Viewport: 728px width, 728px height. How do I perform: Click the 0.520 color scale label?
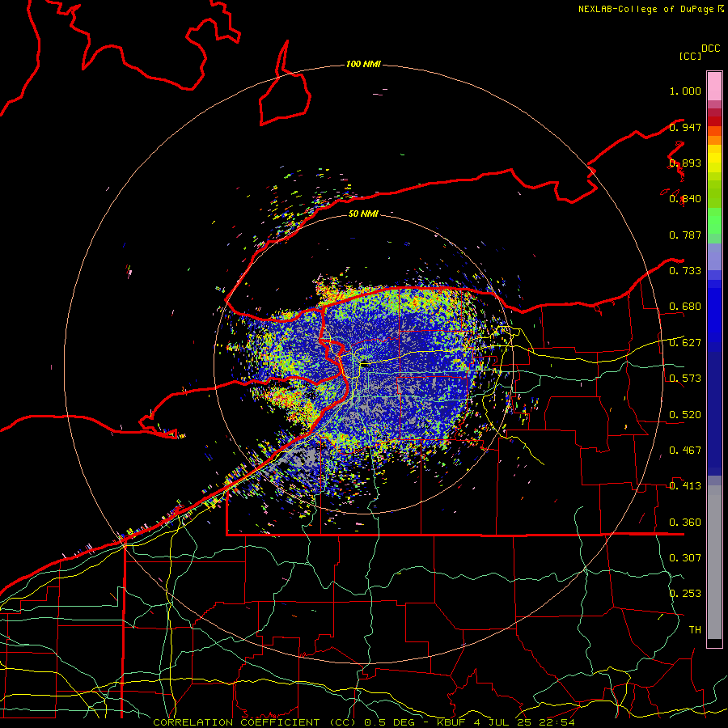[x=685, y=415]
